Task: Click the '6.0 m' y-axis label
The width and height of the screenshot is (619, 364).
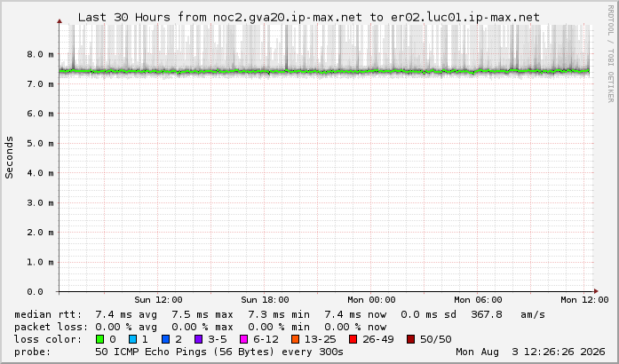Action: pos(40,114)
